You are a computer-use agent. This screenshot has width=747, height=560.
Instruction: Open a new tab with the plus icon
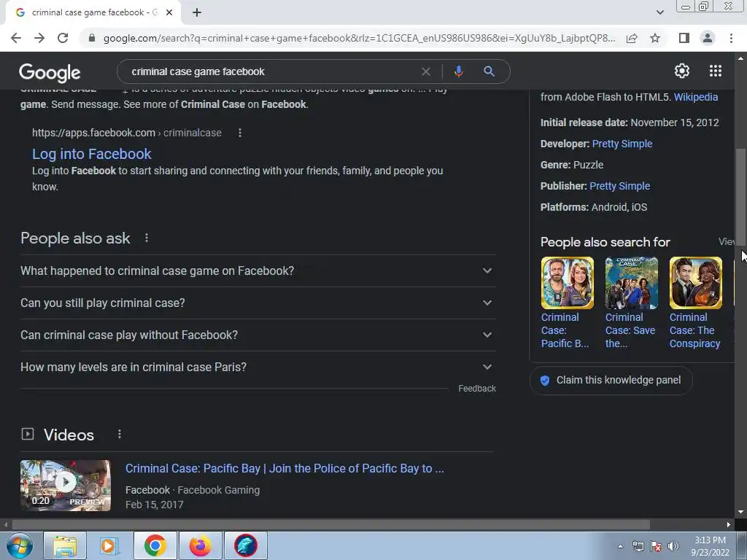[197, 12]
